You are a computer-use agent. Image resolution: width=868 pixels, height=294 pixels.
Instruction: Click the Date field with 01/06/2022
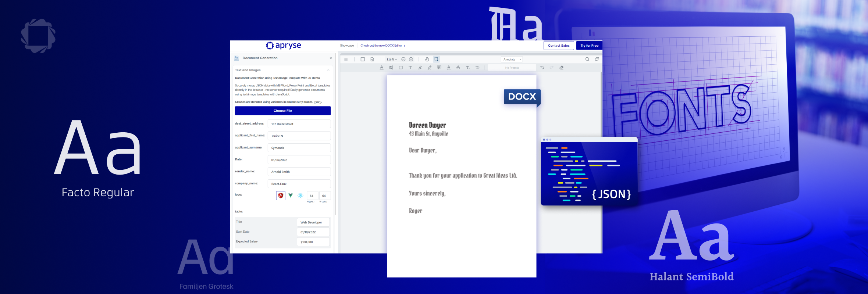point(299,160)
